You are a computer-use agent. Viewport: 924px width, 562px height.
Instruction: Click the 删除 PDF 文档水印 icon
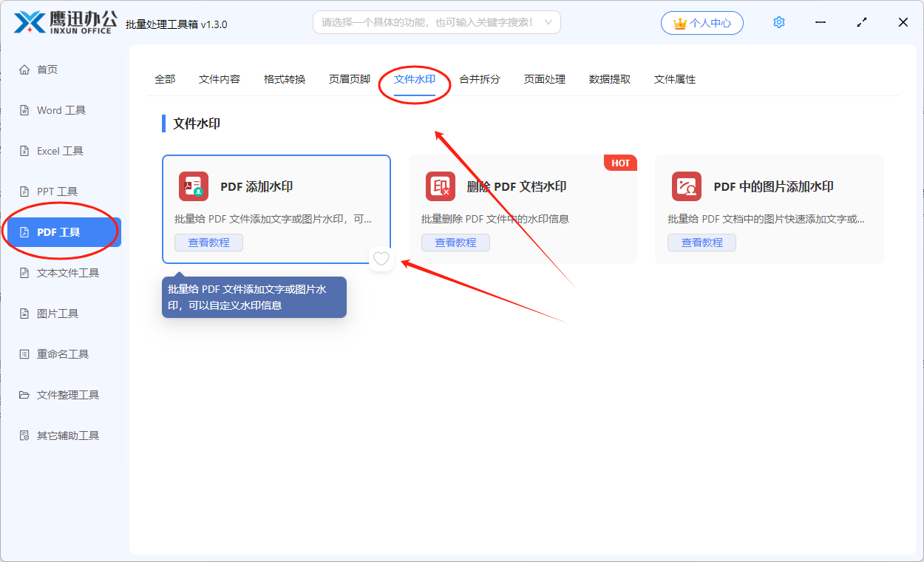pos(441,186)
